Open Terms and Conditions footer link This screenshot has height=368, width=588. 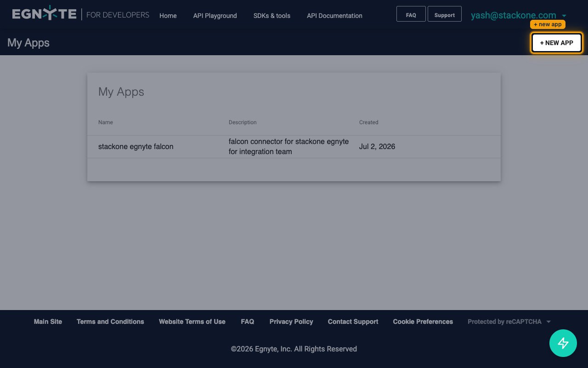click(110, 322)
